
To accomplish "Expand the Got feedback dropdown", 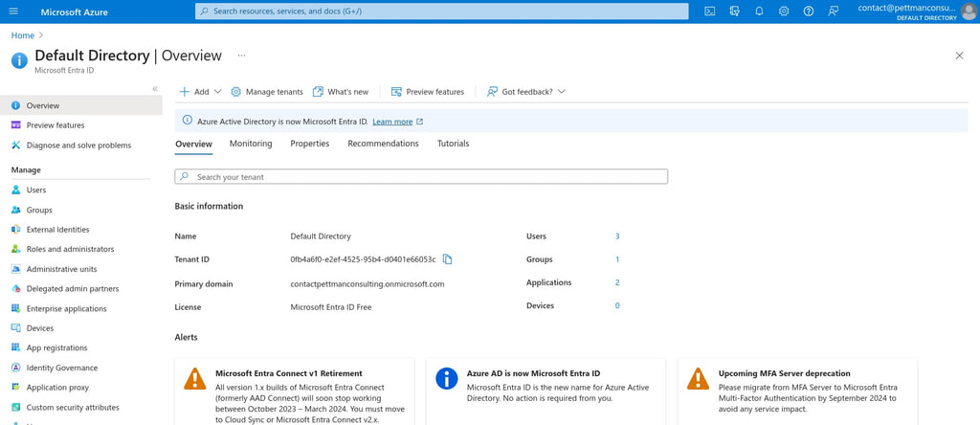I will pyautogui.click(x=526, y=91).
